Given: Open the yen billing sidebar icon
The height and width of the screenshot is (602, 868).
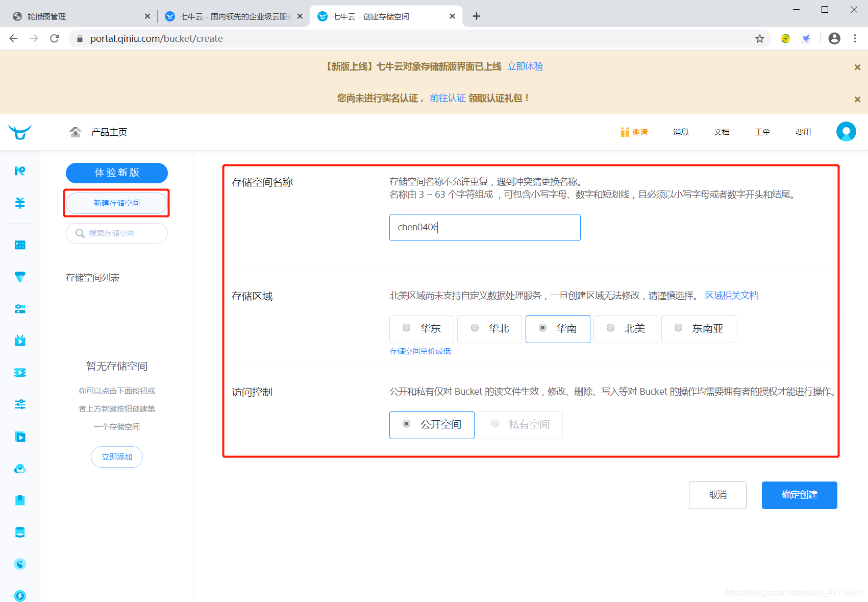Looking at the screenshot, I should [x=20, y=203].
